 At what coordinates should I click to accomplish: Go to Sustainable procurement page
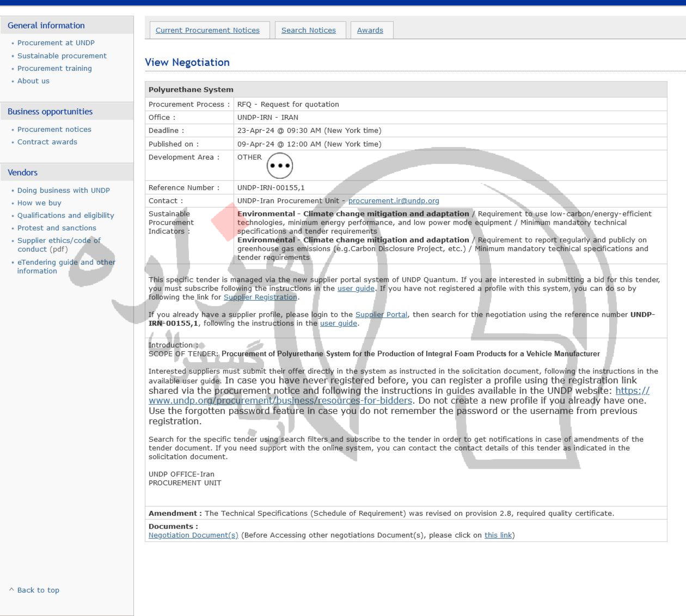pos(62,56)
